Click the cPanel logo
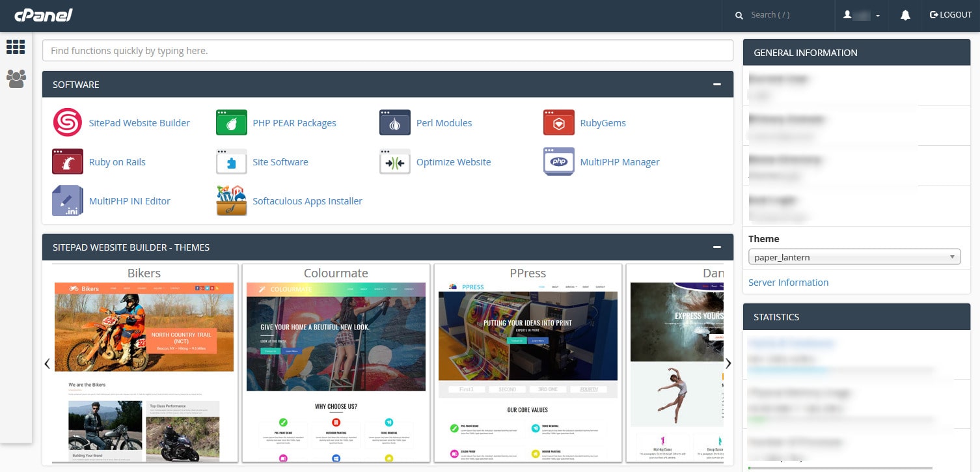Viewport: 980px width, 472px height. coord(43,15)
